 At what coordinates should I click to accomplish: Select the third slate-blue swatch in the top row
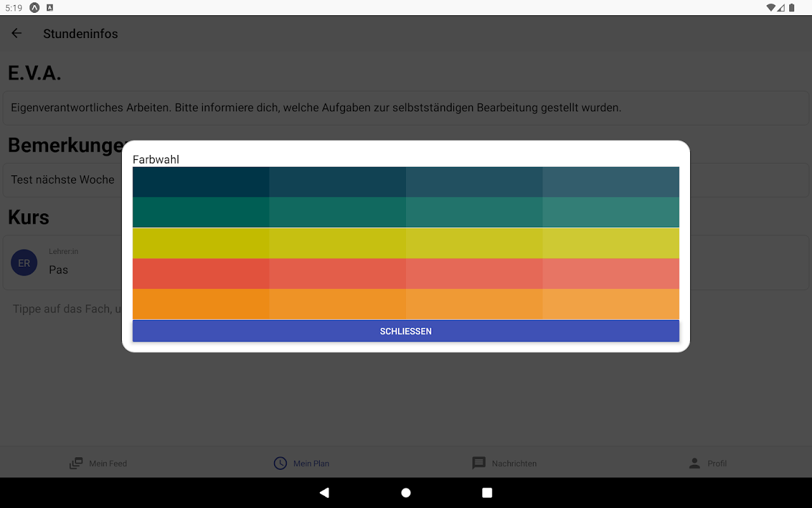[x=475, y=182]
